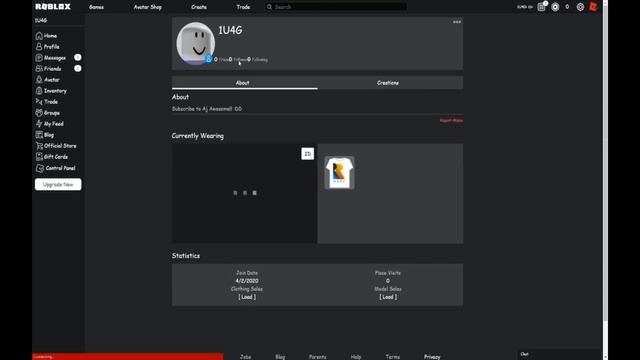Image resolution: width=640 pixels, height=360 pixels.
Task: Open the Inventory backpack icon
Action: coord(39,91)
